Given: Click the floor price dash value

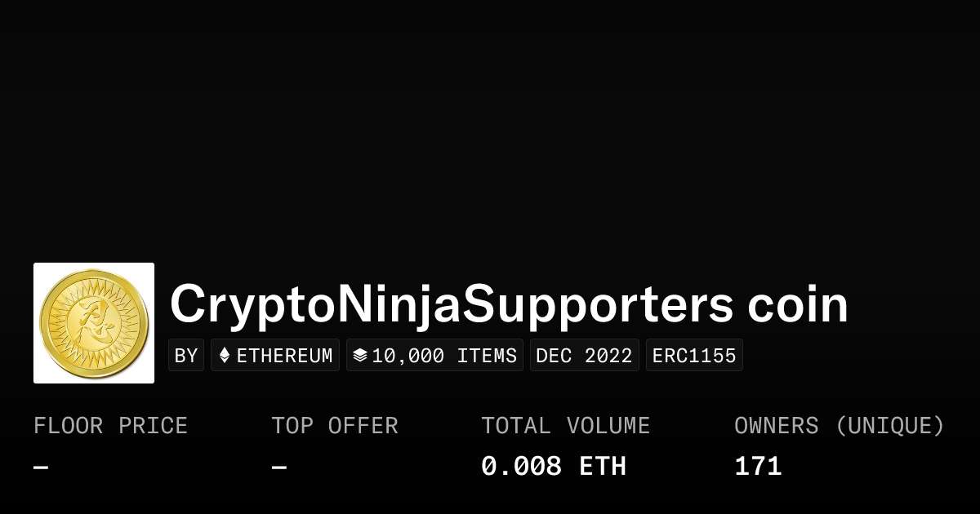Looking at the screenshot, I should (x=41, y=467).
